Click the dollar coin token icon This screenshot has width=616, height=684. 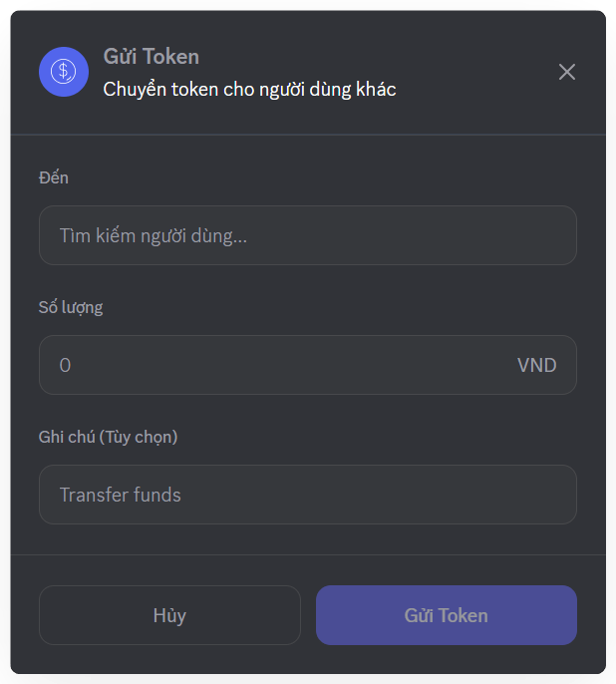(x=64, y=72)
